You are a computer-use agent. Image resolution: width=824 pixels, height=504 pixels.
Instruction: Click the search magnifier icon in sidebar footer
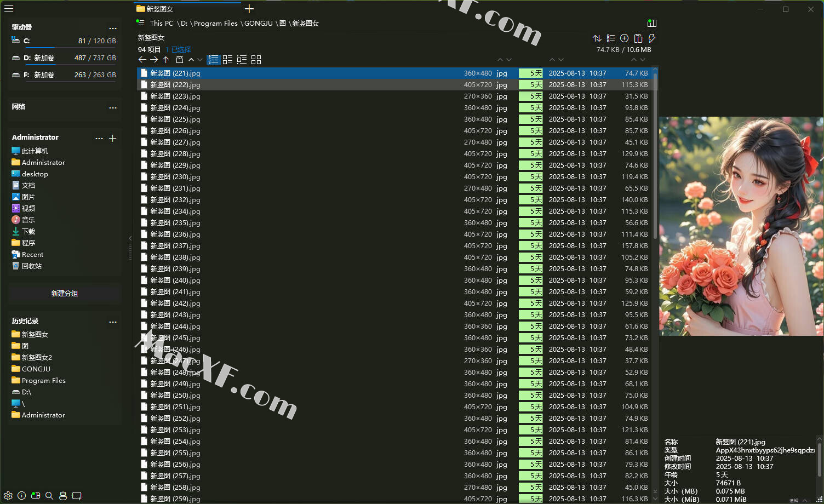click(49, 495)
